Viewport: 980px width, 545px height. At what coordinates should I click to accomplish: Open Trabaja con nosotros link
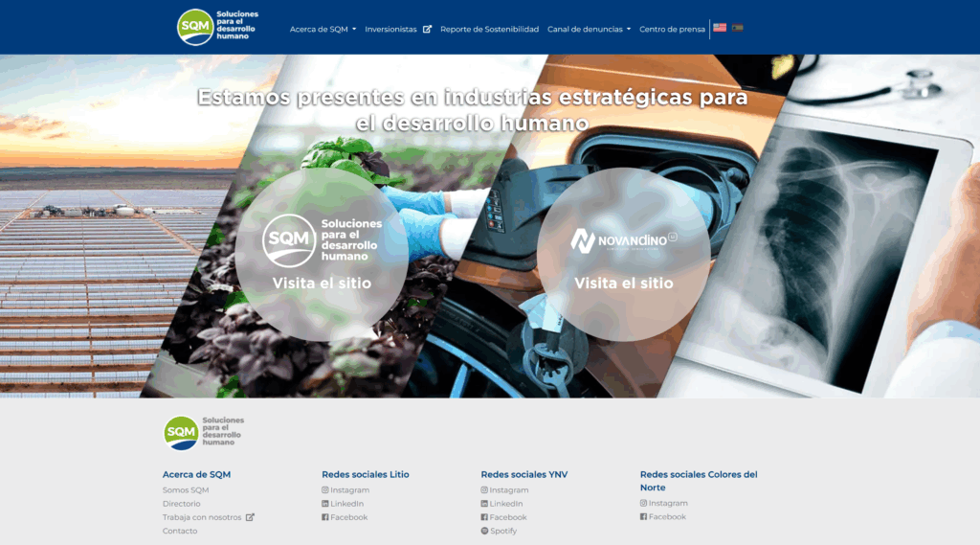tap(202, 517)
